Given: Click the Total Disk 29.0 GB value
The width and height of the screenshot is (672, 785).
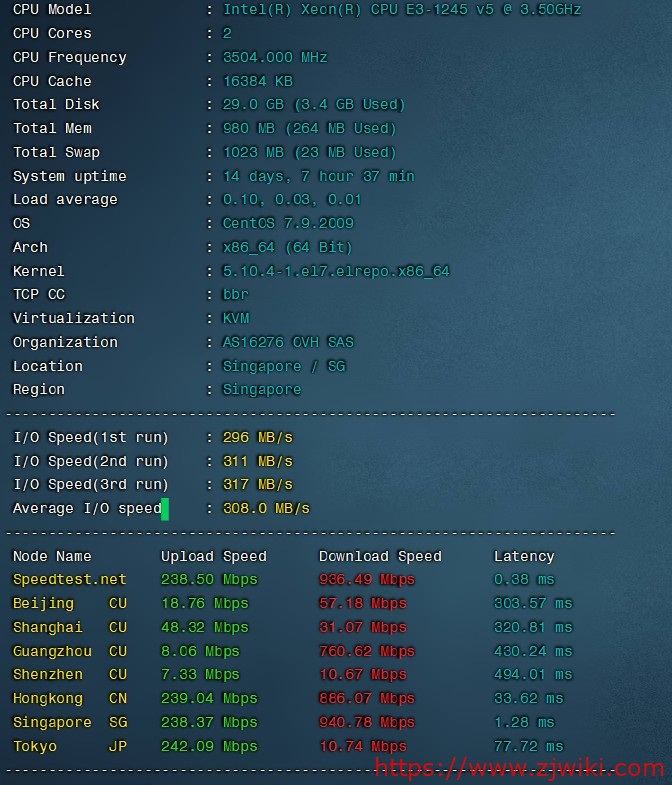Looking at the screenshot, I should coord(313,105).
